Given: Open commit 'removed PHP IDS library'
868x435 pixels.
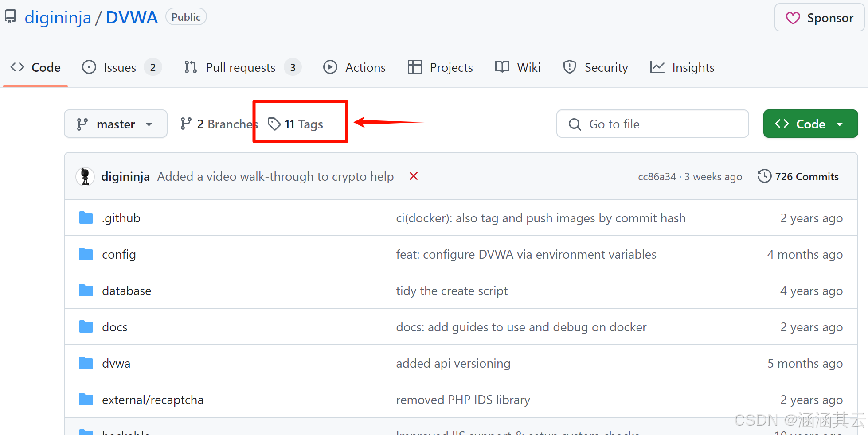Looking at the screenshot, I should pos(463,400).
